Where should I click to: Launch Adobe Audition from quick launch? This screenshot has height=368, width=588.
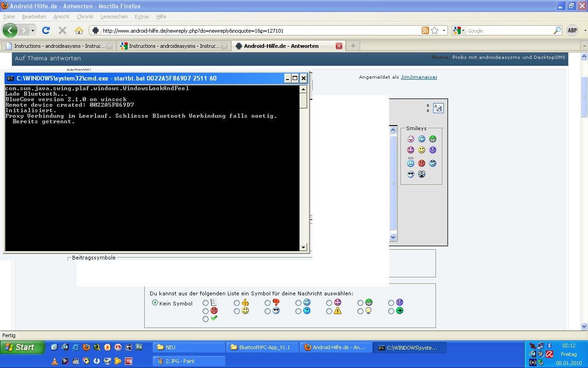click(x=139, y=347)
